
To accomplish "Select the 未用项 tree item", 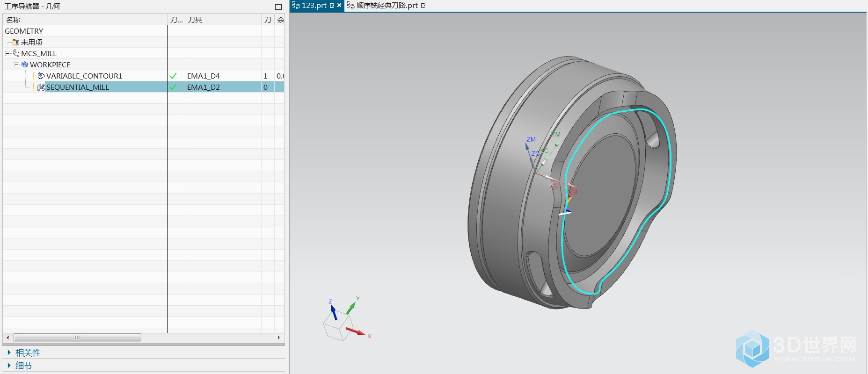I will pyautogui.click(x=31, y=42).
